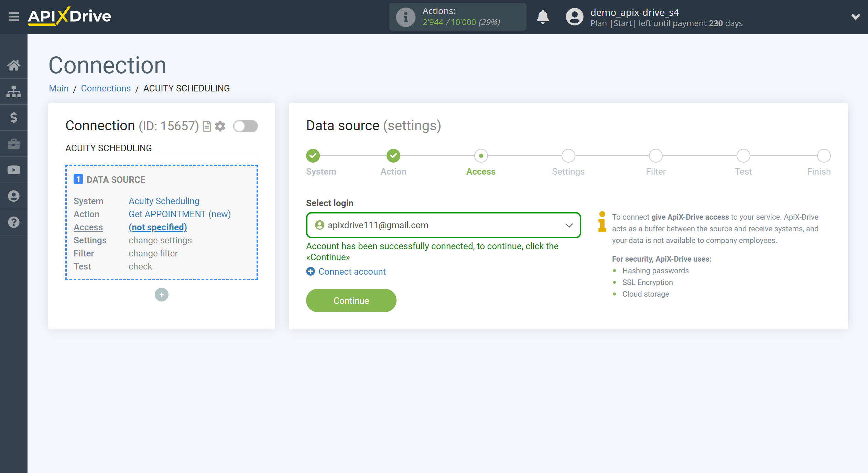Click the "check" test text

(x=140, y=266)
